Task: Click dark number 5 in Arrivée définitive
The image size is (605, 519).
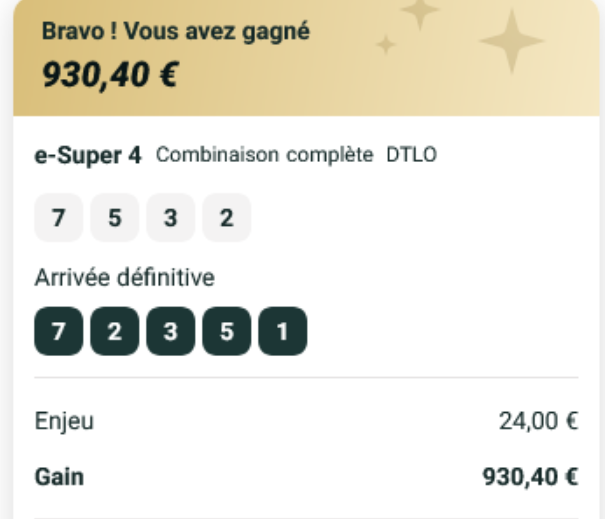Action: tap(227, 331)
